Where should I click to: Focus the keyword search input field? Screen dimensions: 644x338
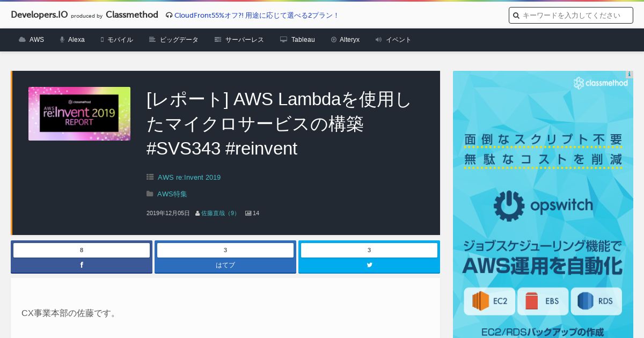pos(571,16)
